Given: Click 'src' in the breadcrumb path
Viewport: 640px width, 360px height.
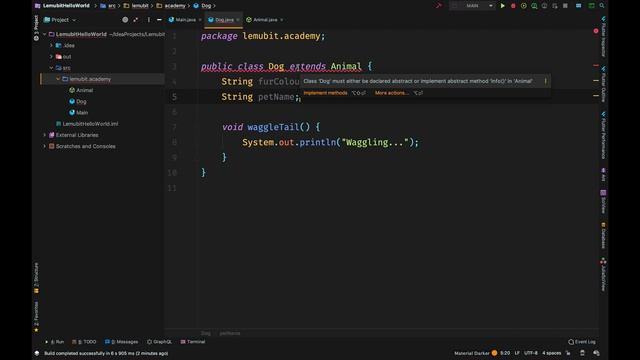Looking at the screenshot, I should tap(111, 6).
